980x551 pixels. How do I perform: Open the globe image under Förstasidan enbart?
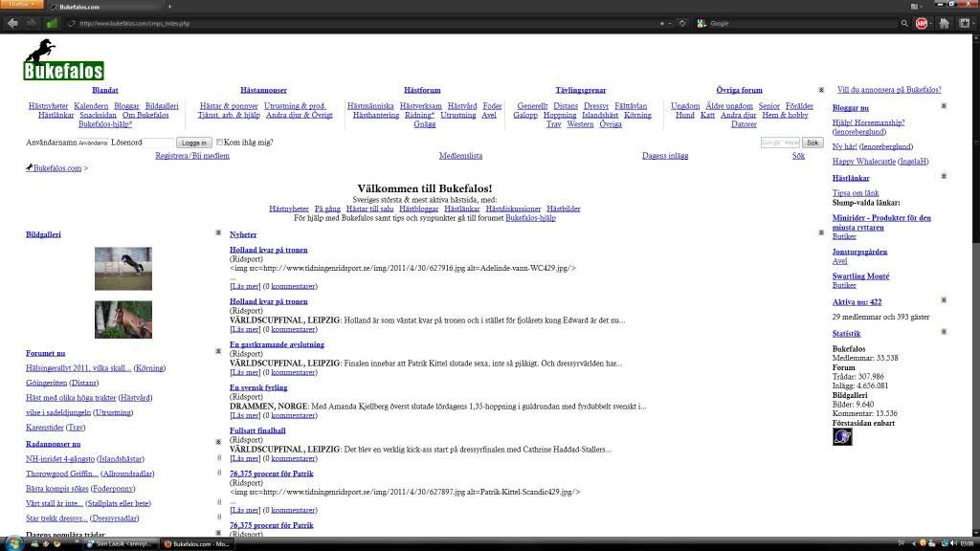842,436
